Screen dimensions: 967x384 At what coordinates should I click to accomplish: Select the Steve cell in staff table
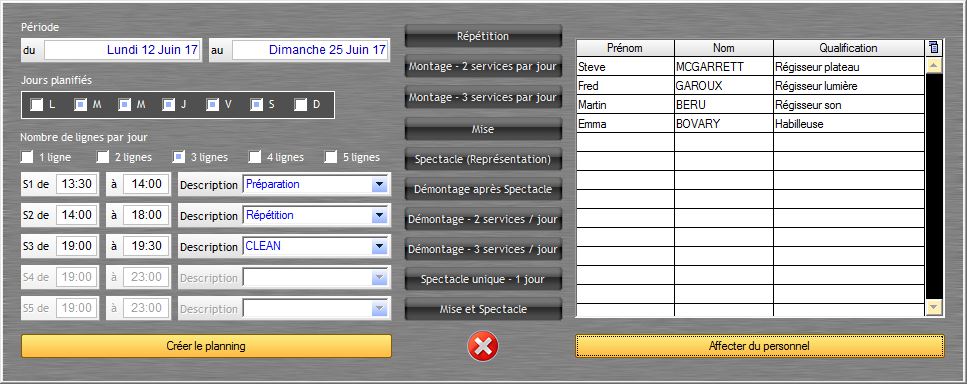(625, 67)
